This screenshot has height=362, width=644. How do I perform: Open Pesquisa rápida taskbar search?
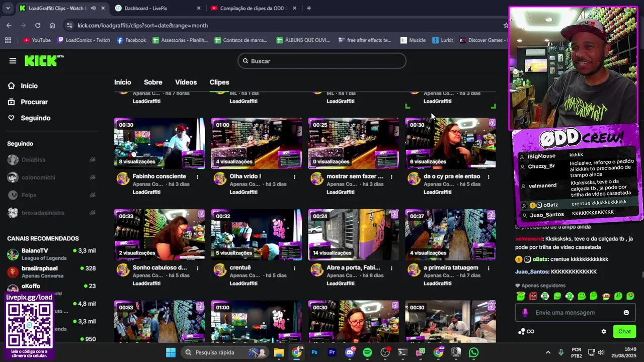[225, 352]
